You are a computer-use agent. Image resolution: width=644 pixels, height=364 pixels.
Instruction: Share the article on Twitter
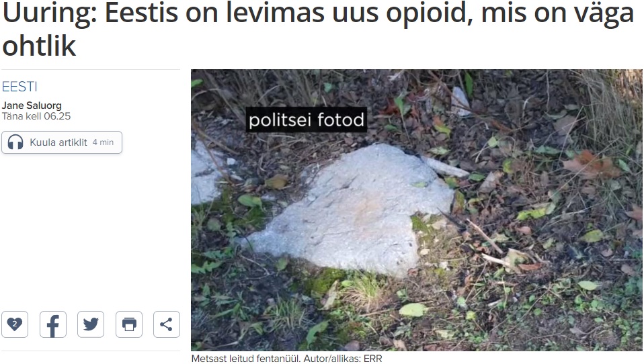click(91, 324)
